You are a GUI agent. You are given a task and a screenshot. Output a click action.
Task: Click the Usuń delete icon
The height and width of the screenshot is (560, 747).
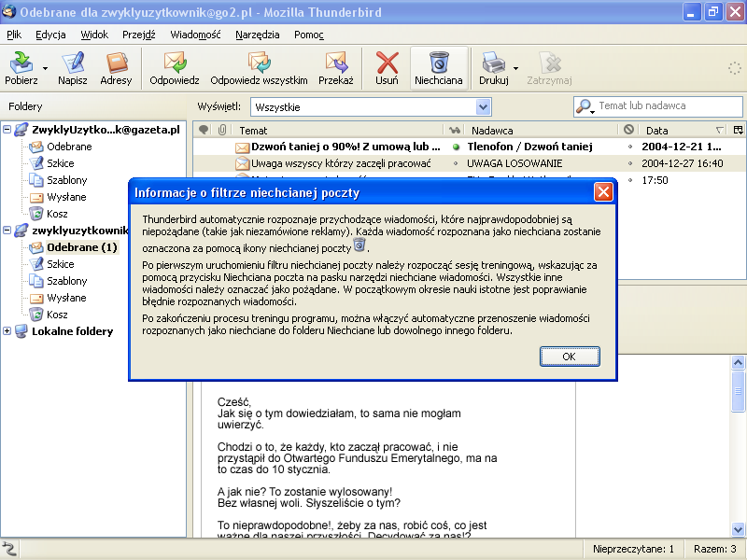click(387, 63)
